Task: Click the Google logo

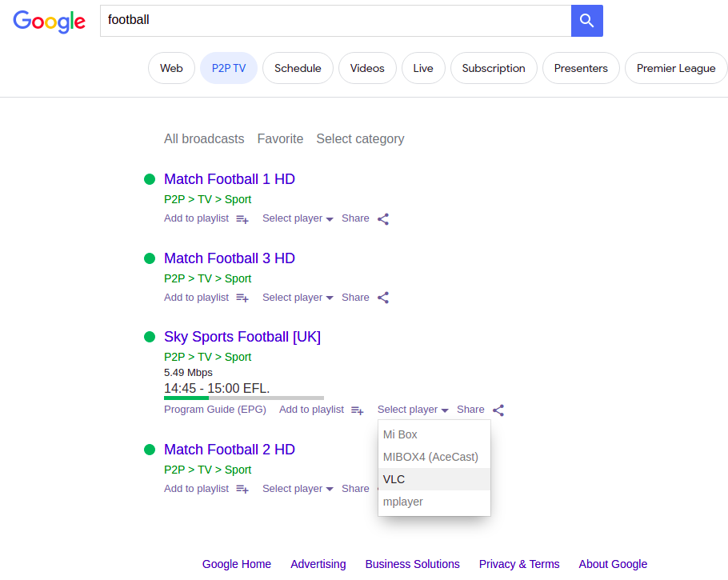Action: coord(50,22)
